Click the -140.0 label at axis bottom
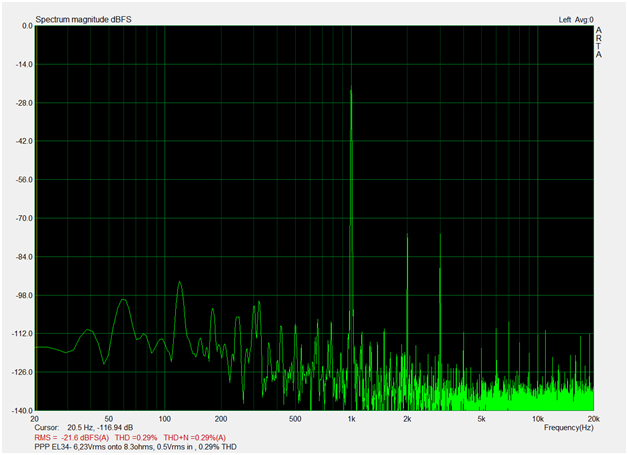Viewport: 628px width, 455px height. pos(22,410)
